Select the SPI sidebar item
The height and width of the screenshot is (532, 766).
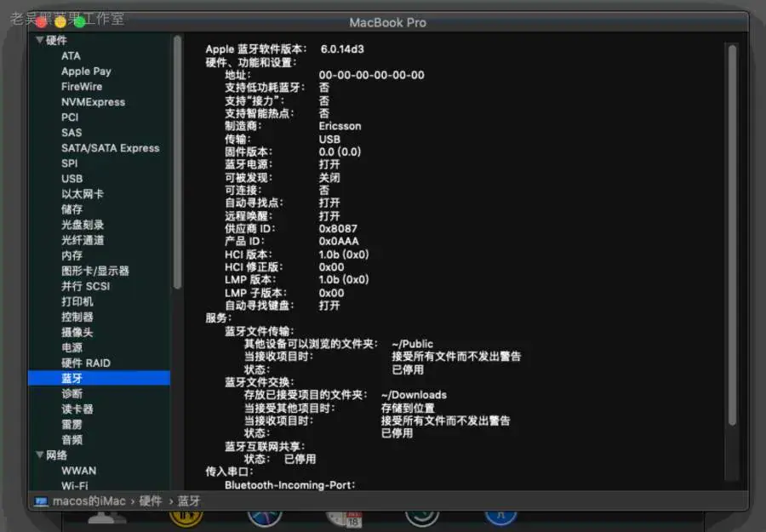[x=69, y=163]
